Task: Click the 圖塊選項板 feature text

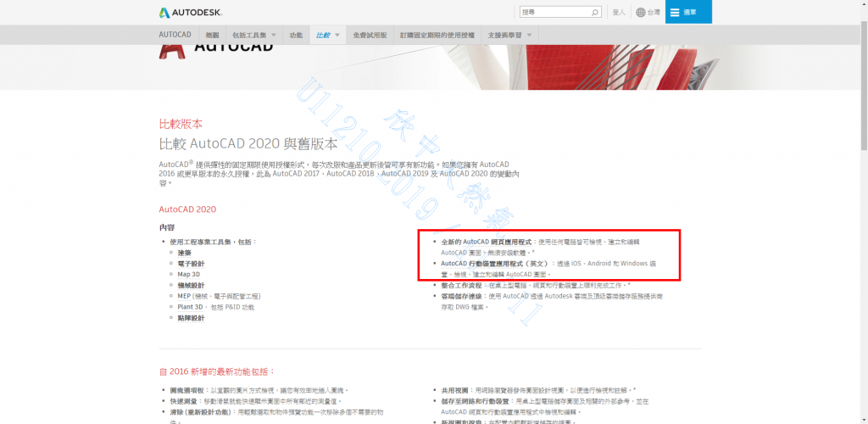Action: (x=187, y=390)
